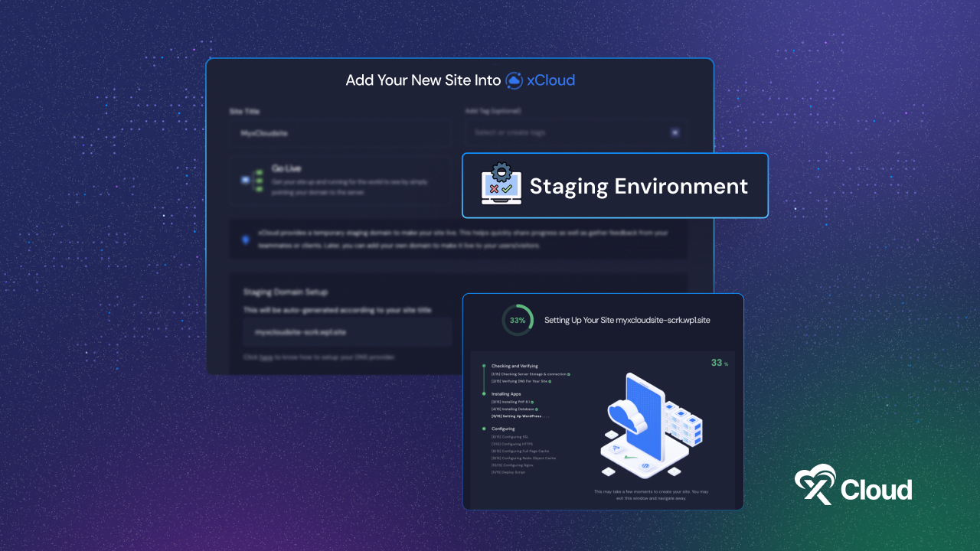Click the cloud illustration in the setup panel
The width and height of the screenshot is (980, 551).
click(x=628, y=417)
